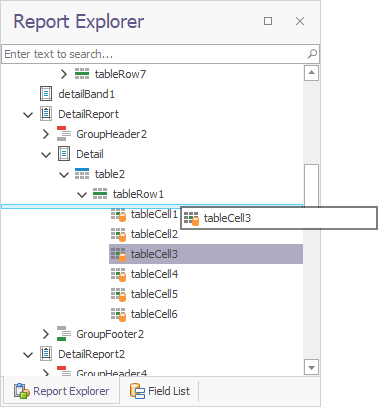
Task: Click the DetailReport band icon
Action: [46, 114]
